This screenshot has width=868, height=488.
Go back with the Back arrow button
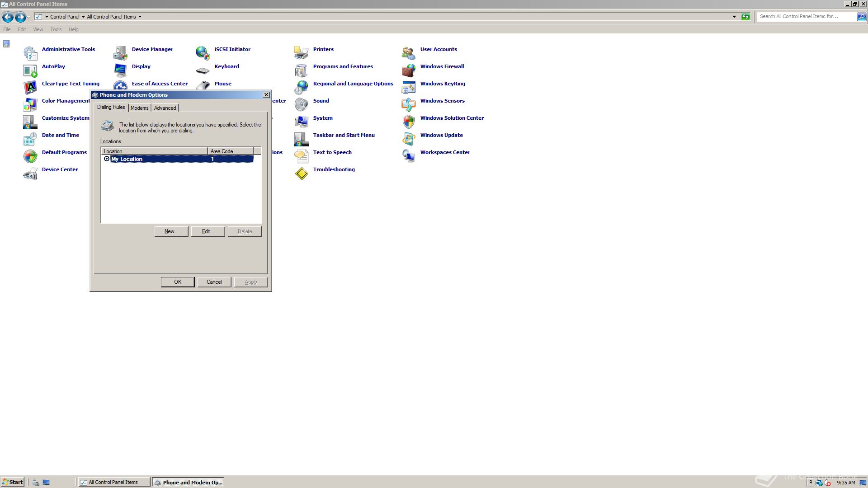pyautogui.click(x=8, y=17)
